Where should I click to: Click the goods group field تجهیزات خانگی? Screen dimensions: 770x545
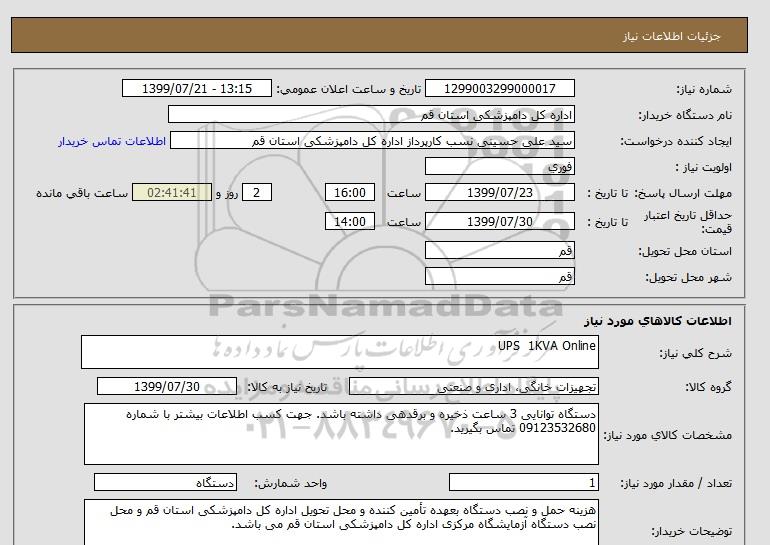(474, 386)
